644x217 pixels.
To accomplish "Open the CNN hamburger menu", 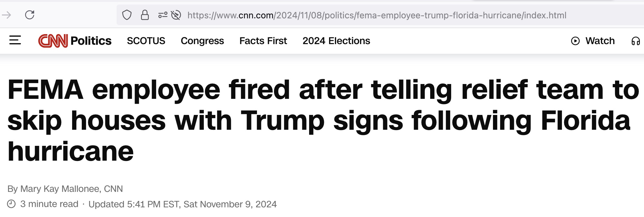I will coord(15,40).
